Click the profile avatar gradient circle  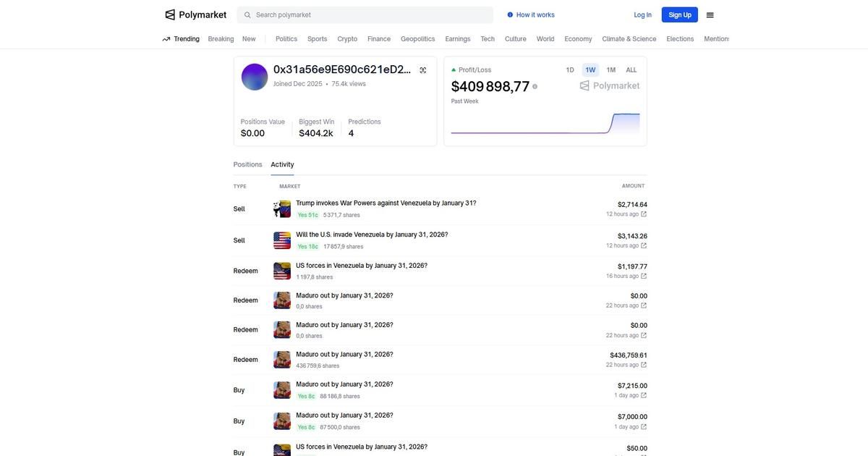tap(255, 77)
